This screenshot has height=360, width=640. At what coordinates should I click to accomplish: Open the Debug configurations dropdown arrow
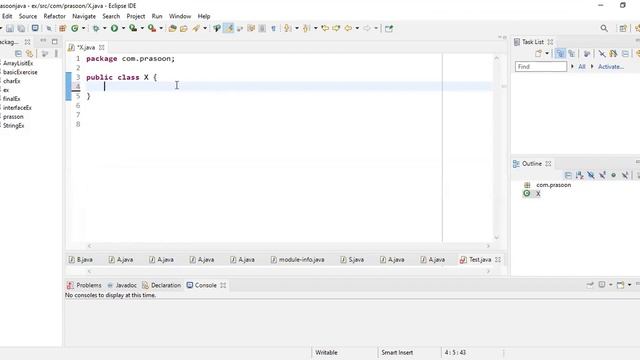104,28
